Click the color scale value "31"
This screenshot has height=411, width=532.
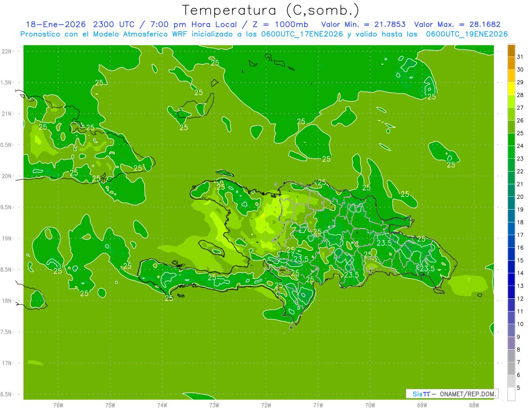click(x=520, y=57)
